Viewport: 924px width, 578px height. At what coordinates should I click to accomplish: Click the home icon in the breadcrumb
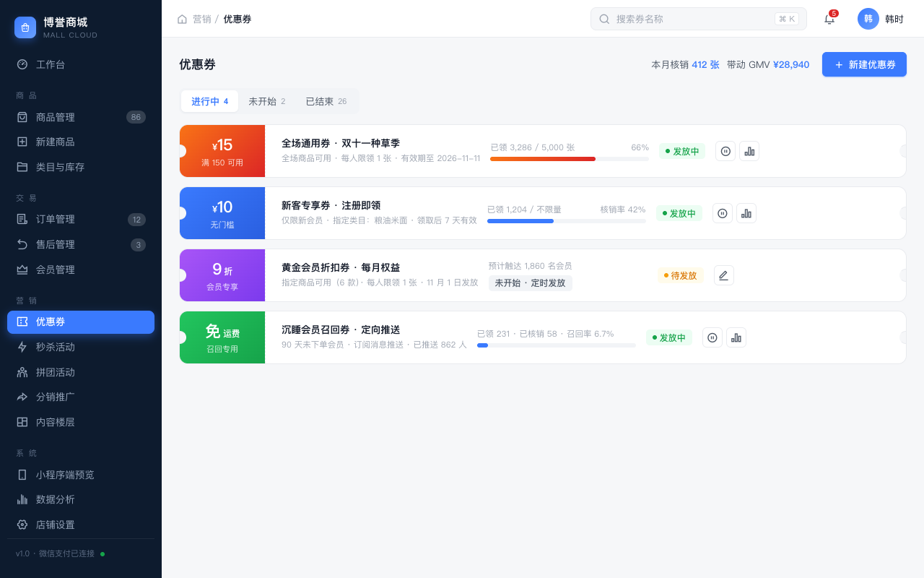click(182, 19)
